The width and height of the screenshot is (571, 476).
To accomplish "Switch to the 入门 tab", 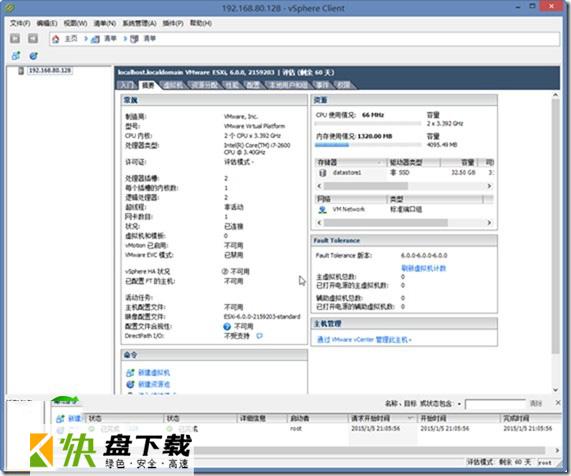I will click(127, 85).
